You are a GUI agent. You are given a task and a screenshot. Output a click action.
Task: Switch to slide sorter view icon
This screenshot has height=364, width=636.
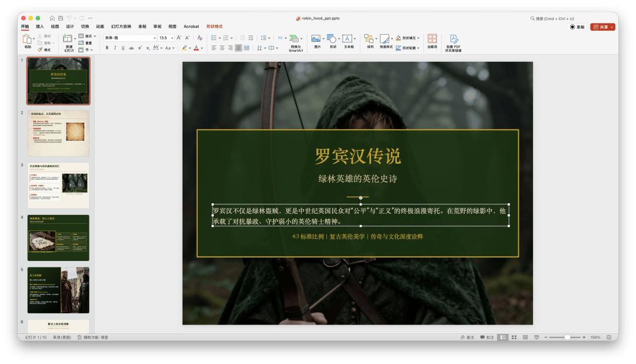tap(513, 337)
